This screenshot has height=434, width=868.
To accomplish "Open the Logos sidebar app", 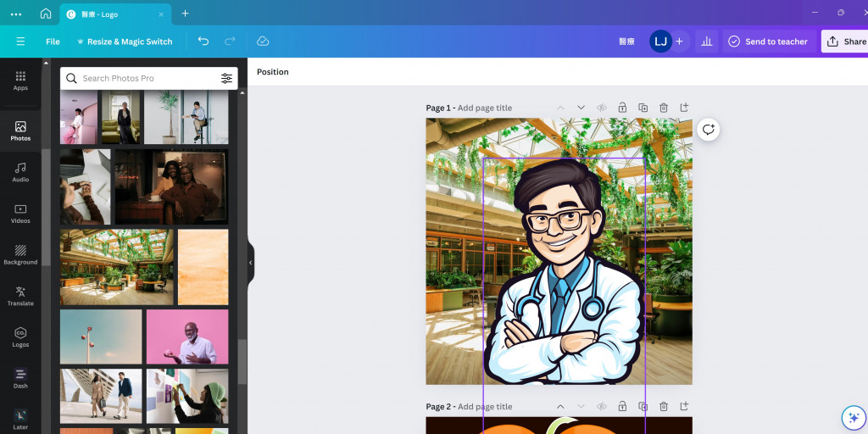I will (x=20, y=337).
